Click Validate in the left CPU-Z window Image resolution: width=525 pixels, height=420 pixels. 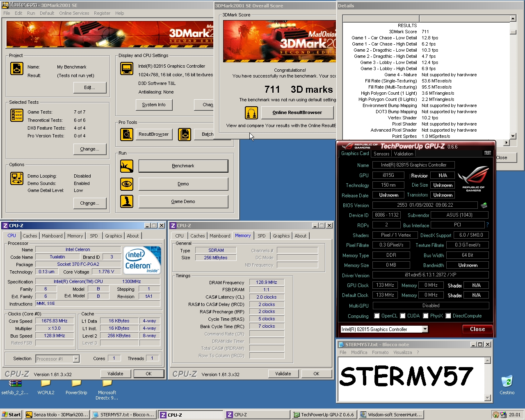click(115, 374)
